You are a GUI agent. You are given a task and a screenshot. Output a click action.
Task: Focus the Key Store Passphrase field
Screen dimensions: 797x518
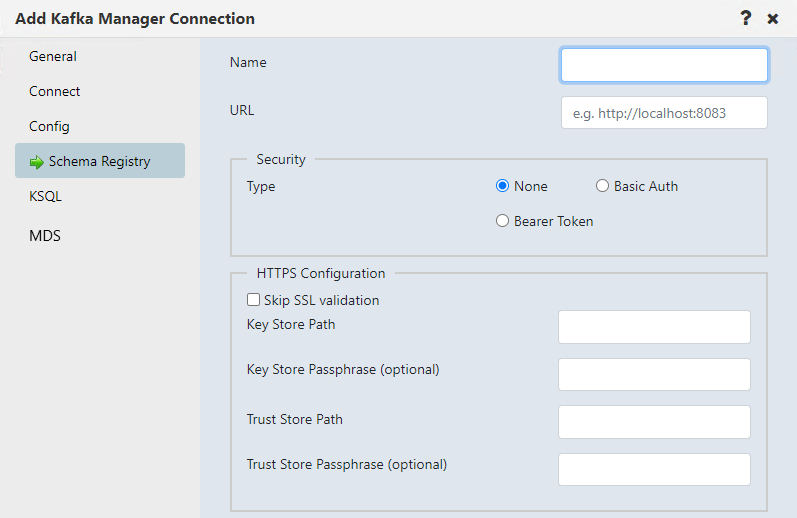pyautogui.click(x=654, y=374)
